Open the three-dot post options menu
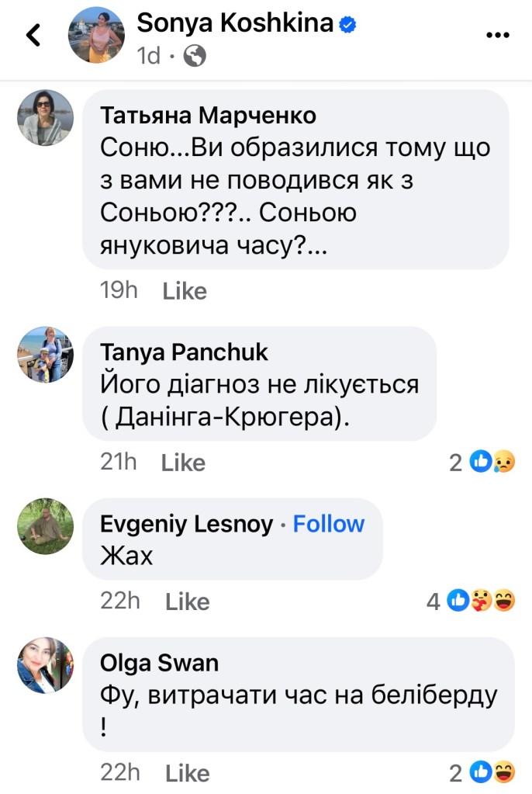 (497, 35)
